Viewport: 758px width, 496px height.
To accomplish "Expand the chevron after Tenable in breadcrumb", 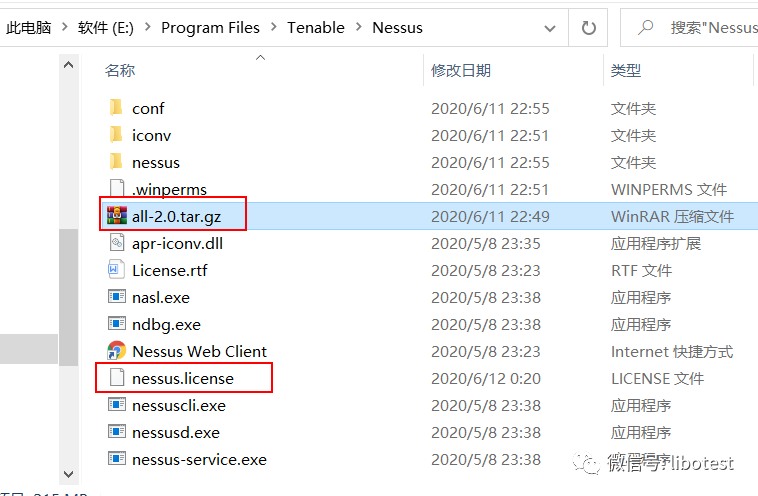I will 359,28.
